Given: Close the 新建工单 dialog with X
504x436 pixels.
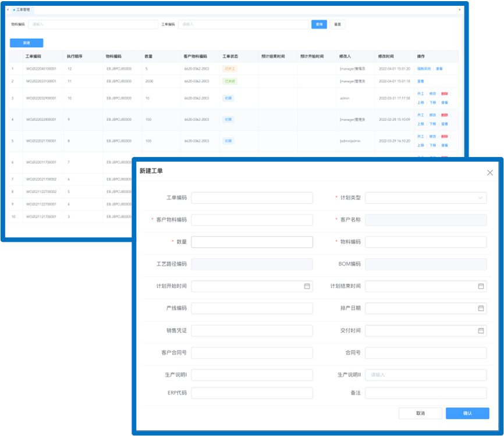Looking at the screenshot, I should 489,173.
